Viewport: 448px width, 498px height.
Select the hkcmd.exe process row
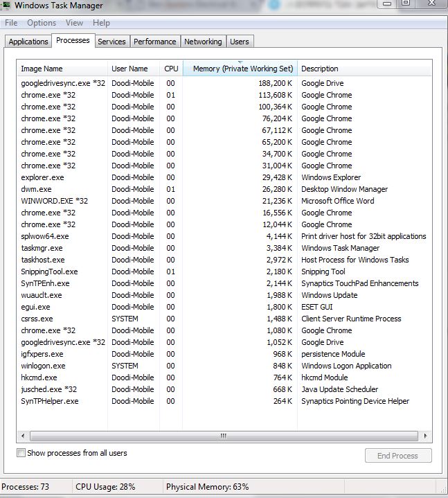point(224,377)
